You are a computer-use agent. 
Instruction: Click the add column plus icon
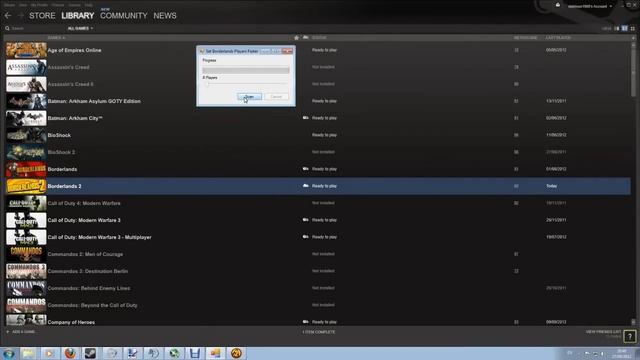point(633,38)
